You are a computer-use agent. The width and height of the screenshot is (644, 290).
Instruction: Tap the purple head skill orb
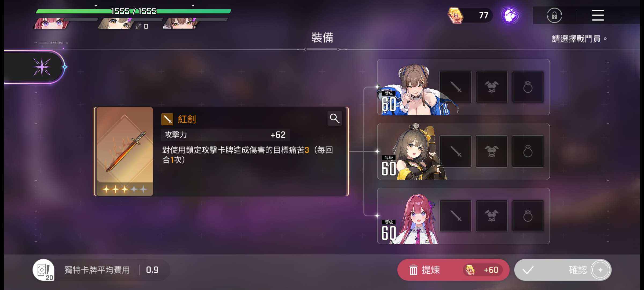click(510, 15)
